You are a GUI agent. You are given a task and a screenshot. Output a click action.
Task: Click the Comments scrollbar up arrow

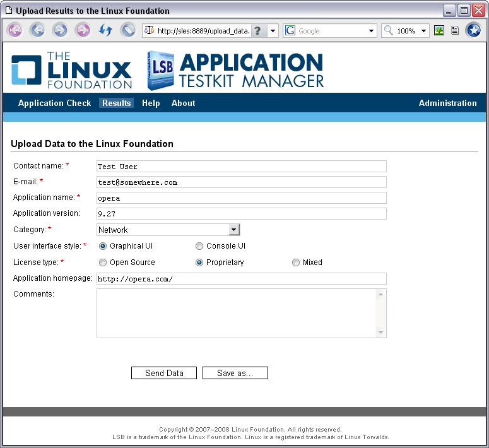click(x=380, y=294)
